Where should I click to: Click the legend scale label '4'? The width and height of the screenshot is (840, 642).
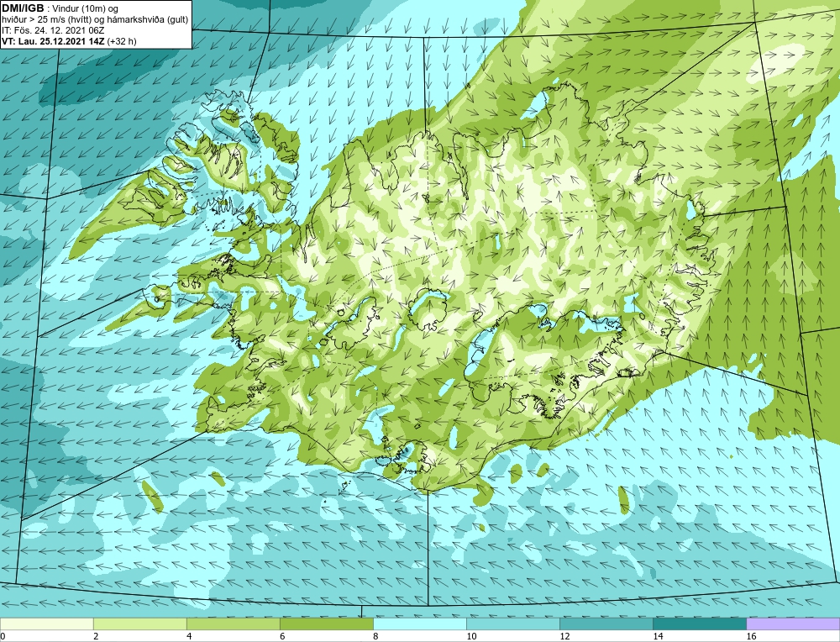(x=189, y=636)
